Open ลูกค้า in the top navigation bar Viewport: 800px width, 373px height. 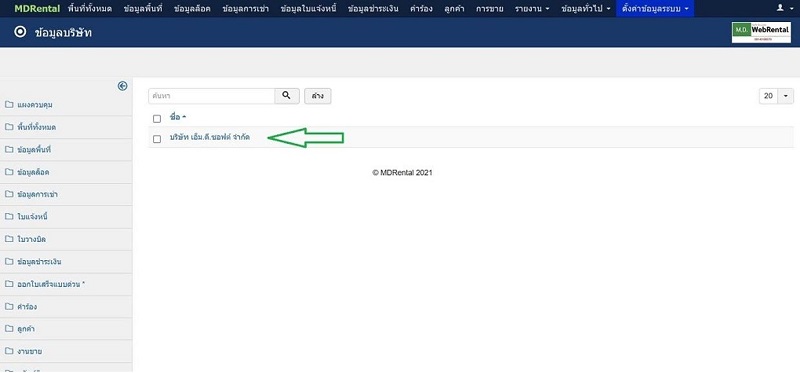[x=454, y=9]
